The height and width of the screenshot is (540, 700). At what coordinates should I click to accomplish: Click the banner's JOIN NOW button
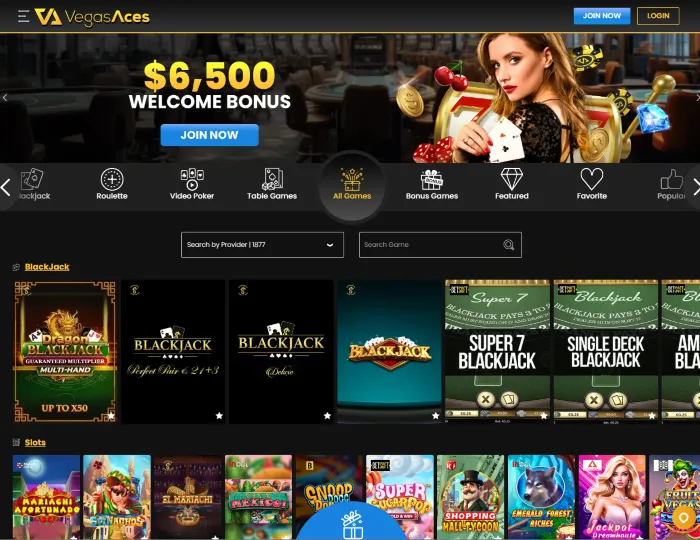click(x=209, y=135)
